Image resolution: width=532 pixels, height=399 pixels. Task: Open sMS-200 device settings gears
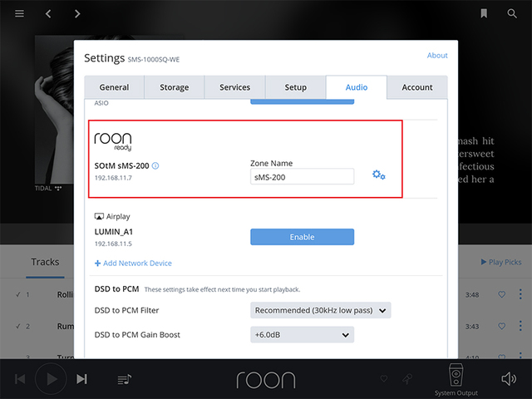coord(379,175)
